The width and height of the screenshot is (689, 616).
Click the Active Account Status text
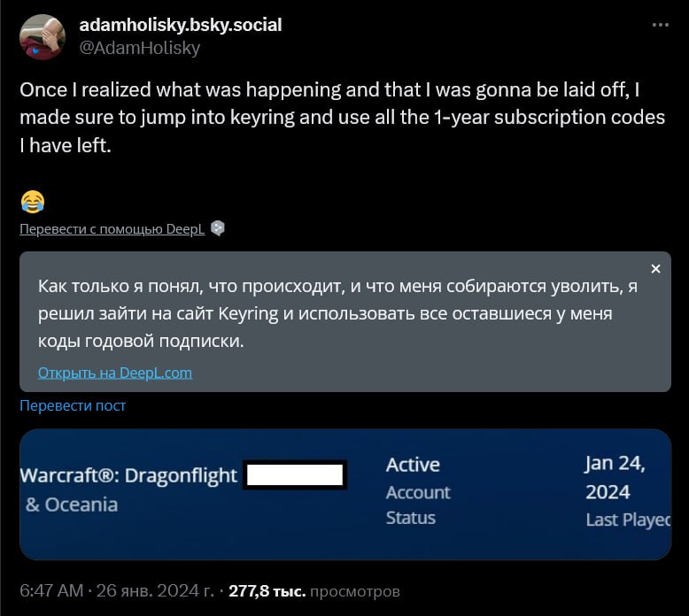pyautogui.click(x=418, y=491)
